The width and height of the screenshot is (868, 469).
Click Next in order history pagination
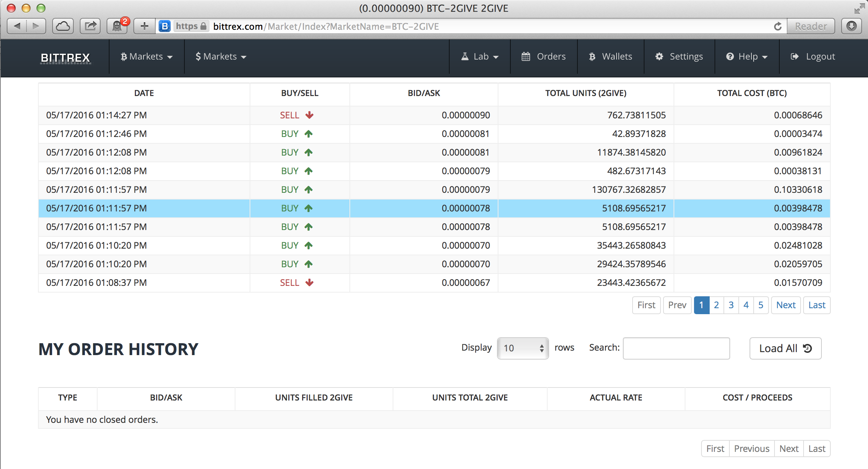pyautogui.click(x=789, y=449)
